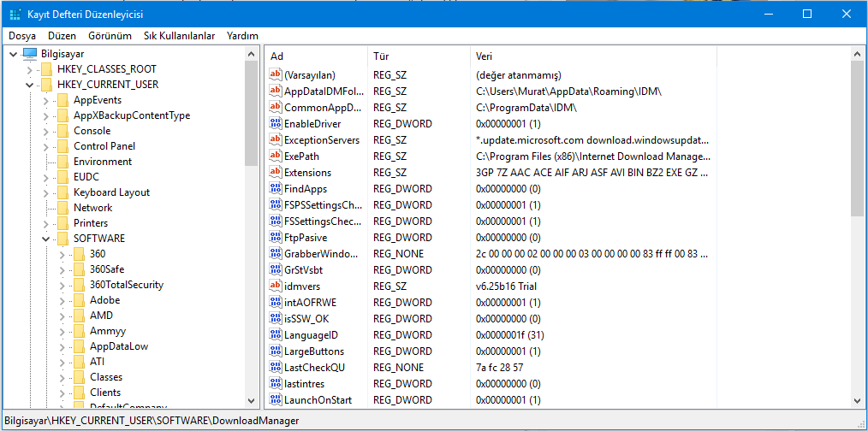The width and height of the screenshot is (868, 431).
Task: Select the ATI key in tree
Action: click(97, 362)
